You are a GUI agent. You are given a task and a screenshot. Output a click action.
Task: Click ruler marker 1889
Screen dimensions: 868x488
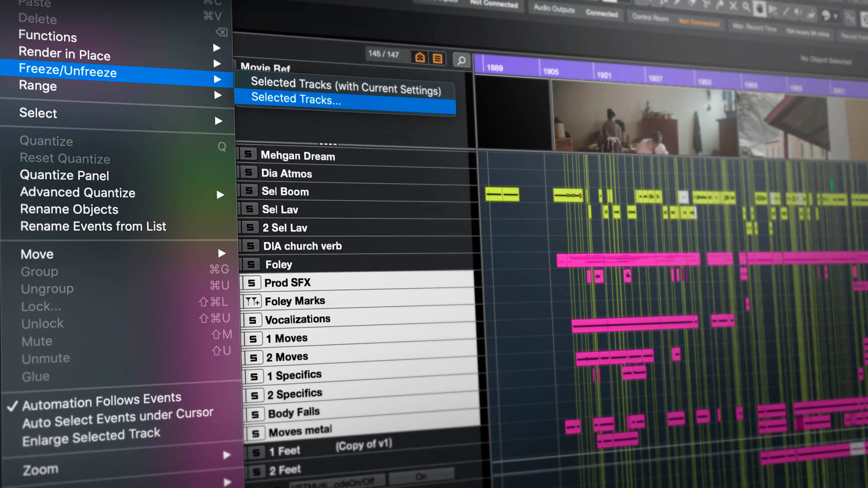pyautogui.click(x=495, y=68)
